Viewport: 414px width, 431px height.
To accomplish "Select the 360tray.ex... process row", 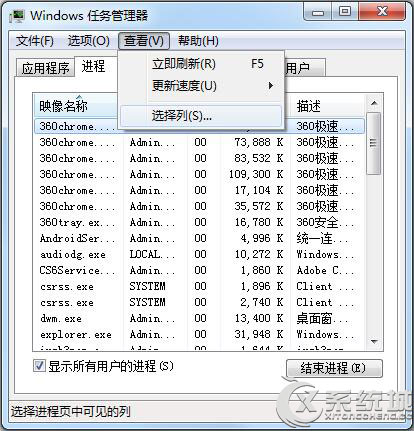I will coord(199,222).
